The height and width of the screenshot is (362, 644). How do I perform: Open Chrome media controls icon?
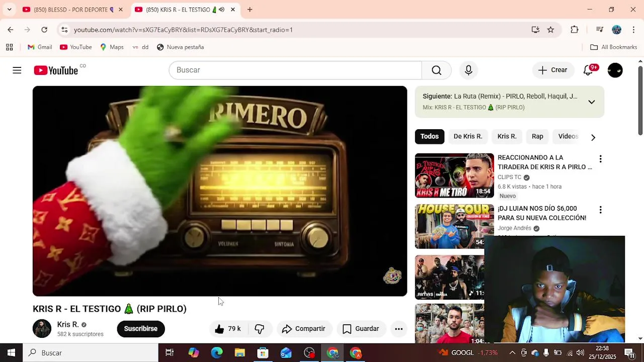click(599, 30)
